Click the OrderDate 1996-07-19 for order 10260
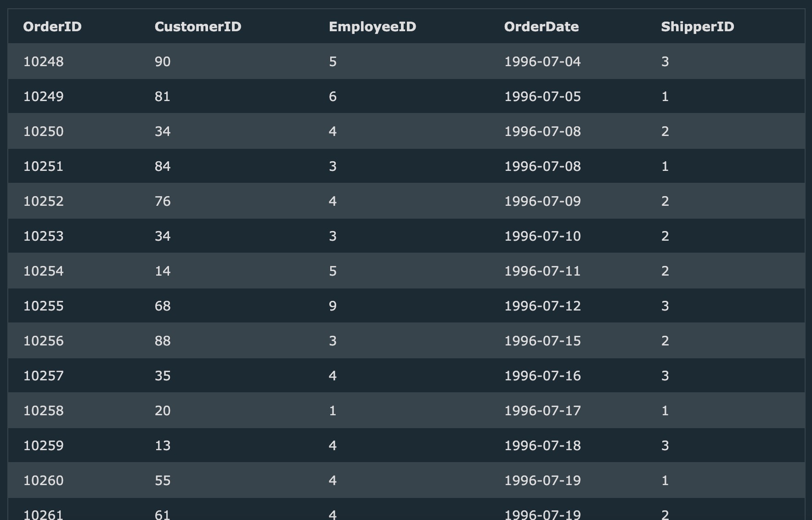 [x=542, y=480]
